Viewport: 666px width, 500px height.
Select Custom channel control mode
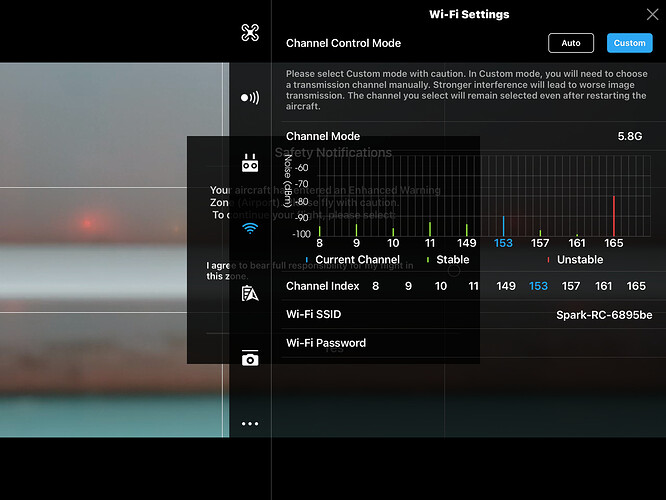point(629,43)
